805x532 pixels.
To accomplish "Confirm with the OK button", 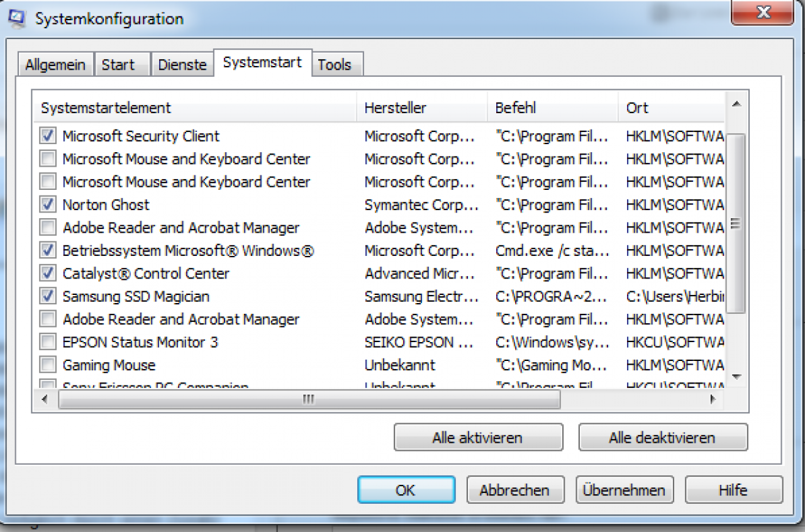I will tap(406, 490).
